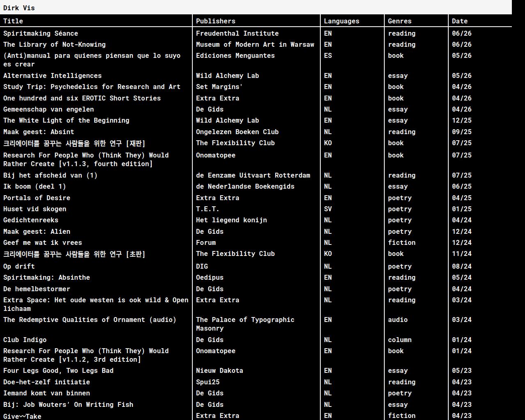Open the Korean title ending in [초판]

point(74,254)
